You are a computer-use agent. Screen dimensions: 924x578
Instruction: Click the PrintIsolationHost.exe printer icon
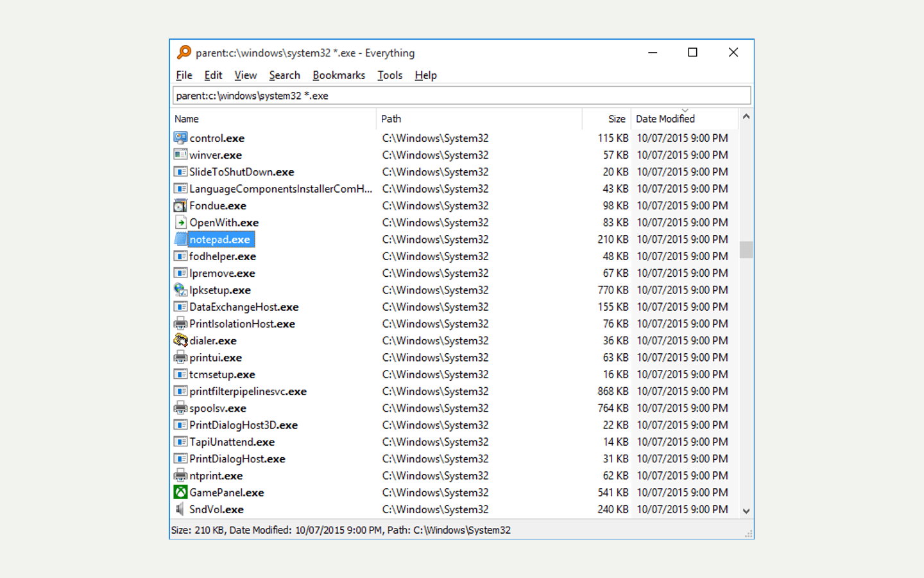coord(180,324)
